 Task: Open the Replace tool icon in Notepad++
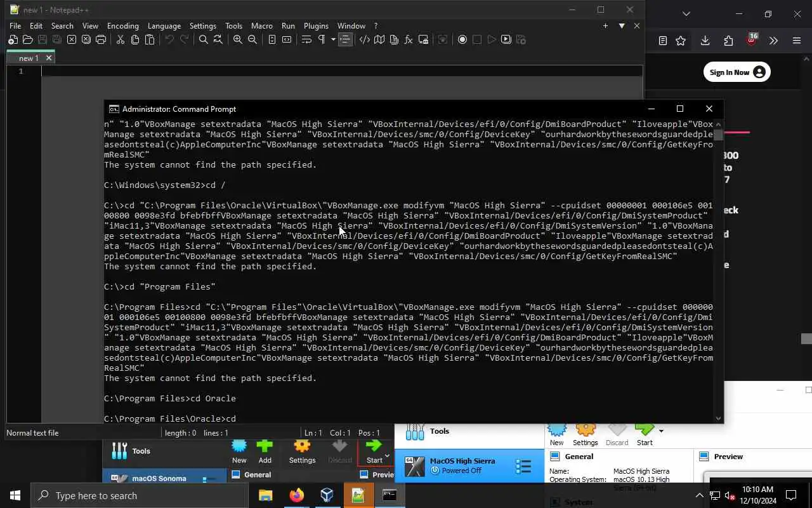(218, 39)
